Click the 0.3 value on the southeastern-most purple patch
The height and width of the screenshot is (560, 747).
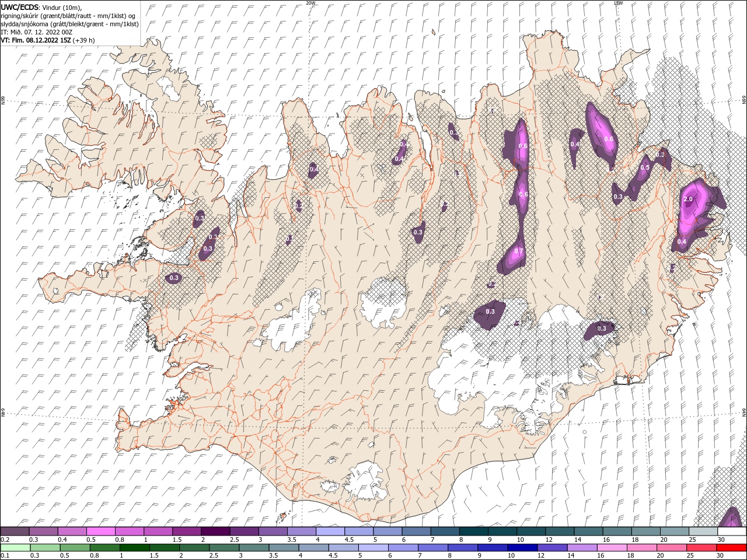pyautogui.click(x=602, y=329)
